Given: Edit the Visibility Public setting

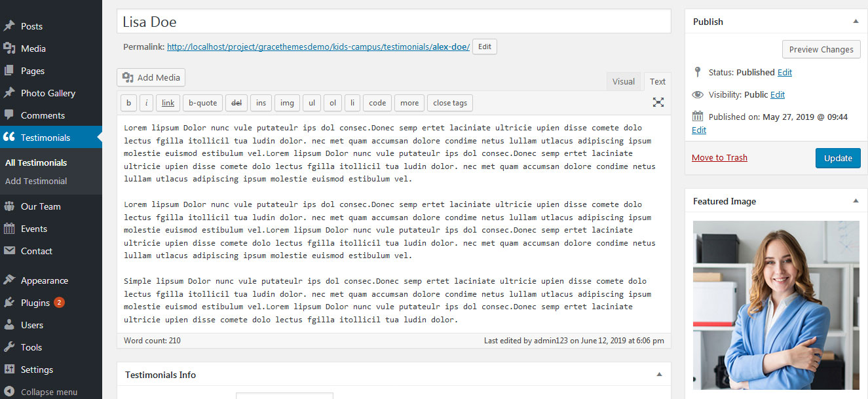Looking at the screenshot, I should pos(778,94).
